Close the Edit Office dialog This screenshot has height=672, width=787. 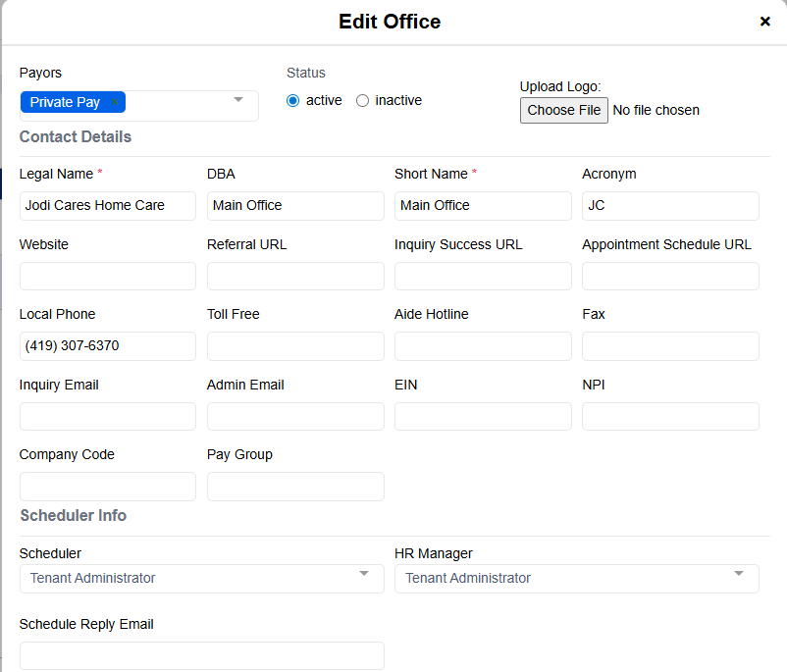pyautogui.click(x=764, y=22)
